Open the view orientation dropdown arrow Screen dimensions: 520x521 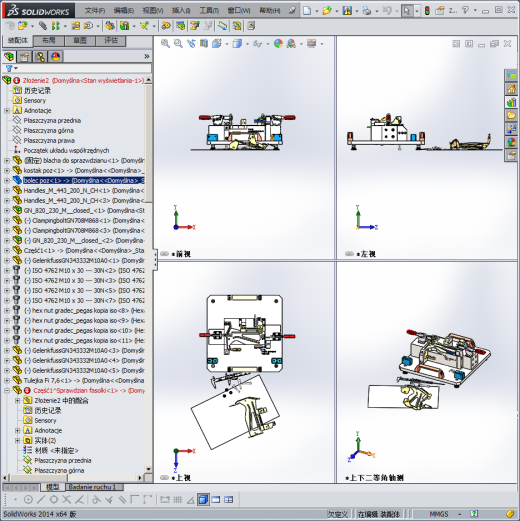pyautogui.click(x=227, y=44)
